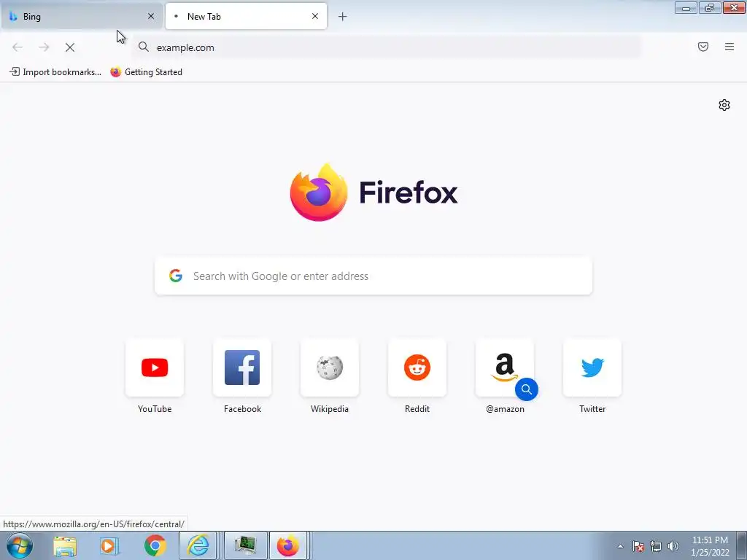
Task: Close the New Tab tab
Action: point(315,16)
